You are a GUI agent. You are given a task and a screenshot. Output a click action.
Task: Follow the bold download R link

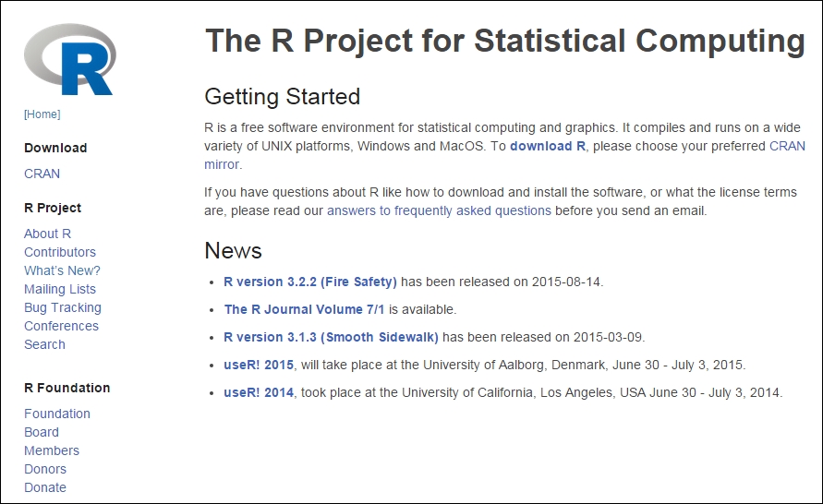548,146
